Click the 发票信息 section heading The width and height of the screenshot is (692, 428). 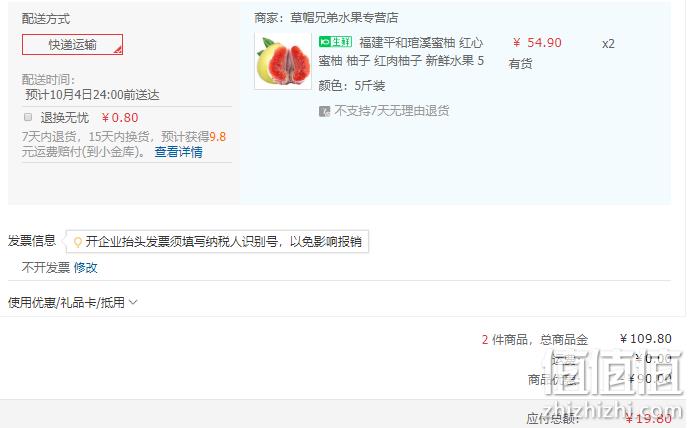[x=32, y=241]
